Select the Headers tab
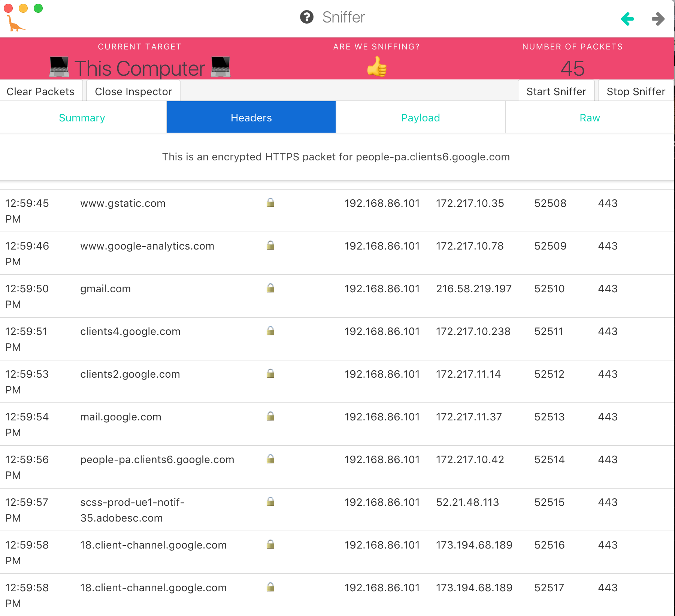Screen dimensions: 675x616 251,117
